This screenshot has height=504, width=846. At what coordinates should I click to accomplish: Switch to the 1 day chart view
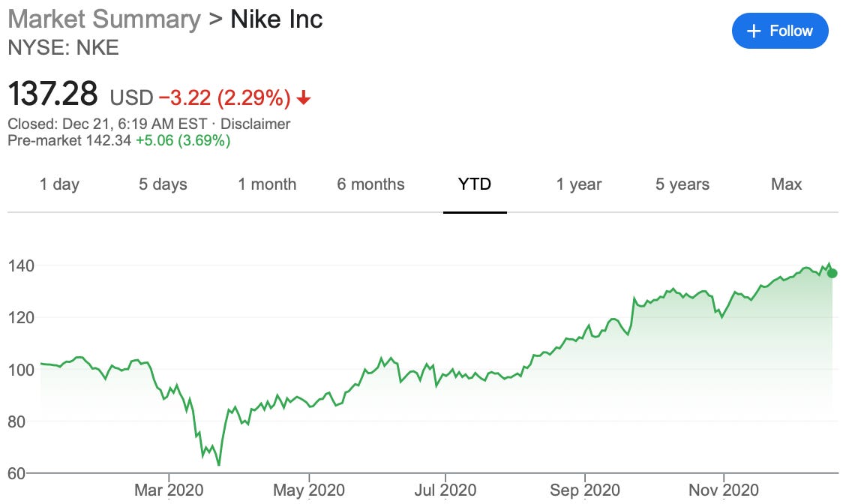coord(61,184)
